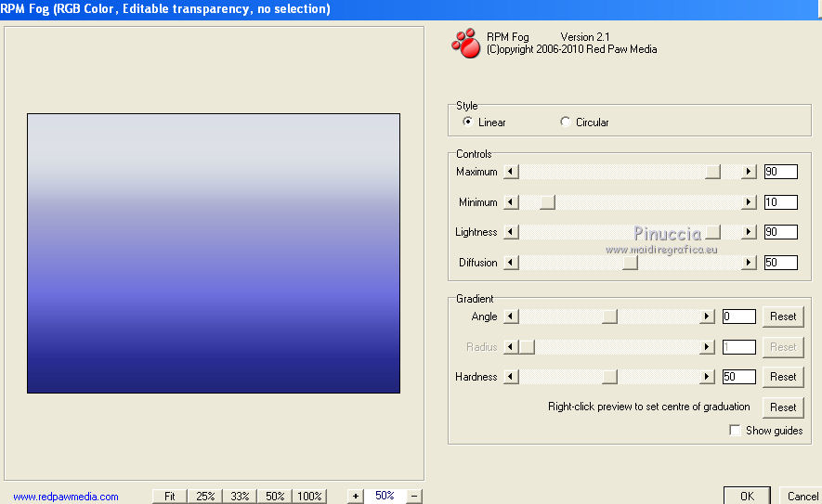Click the left arrow of Minimum slider
The width and height of the screenshot is (822, 504).
(x=511, y=201)
